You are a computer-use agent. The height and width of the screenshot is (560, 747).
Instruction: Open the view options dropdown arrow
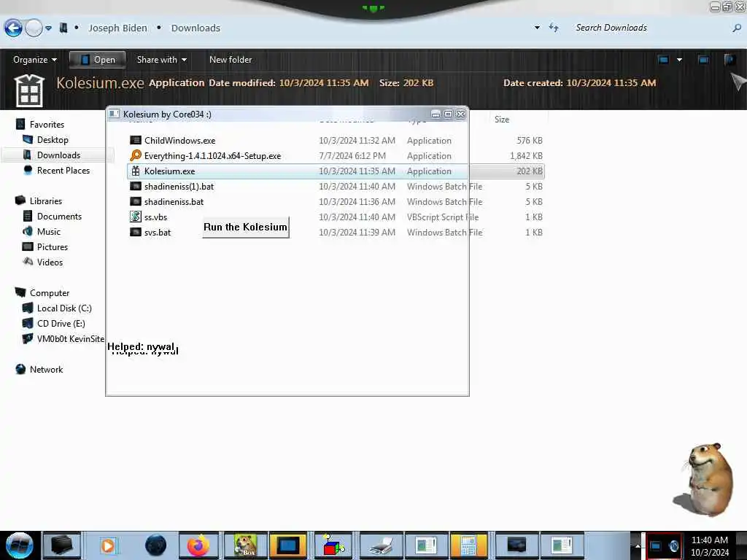tap(679, 60)
